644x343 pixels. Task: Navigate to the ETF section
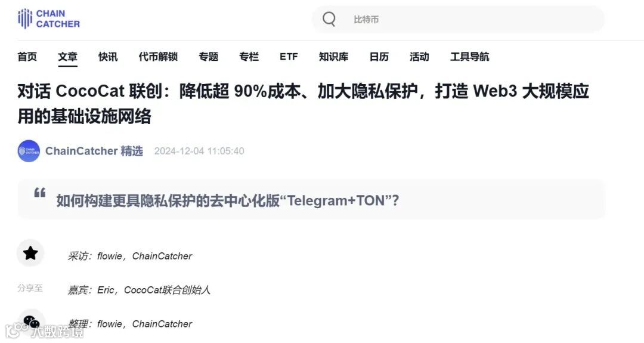[x=289, y=57]
